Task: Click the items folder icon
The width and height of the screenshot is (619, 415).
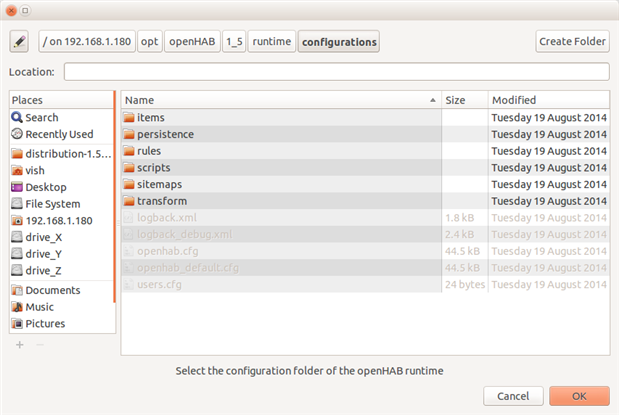Action: click(129, 117)
